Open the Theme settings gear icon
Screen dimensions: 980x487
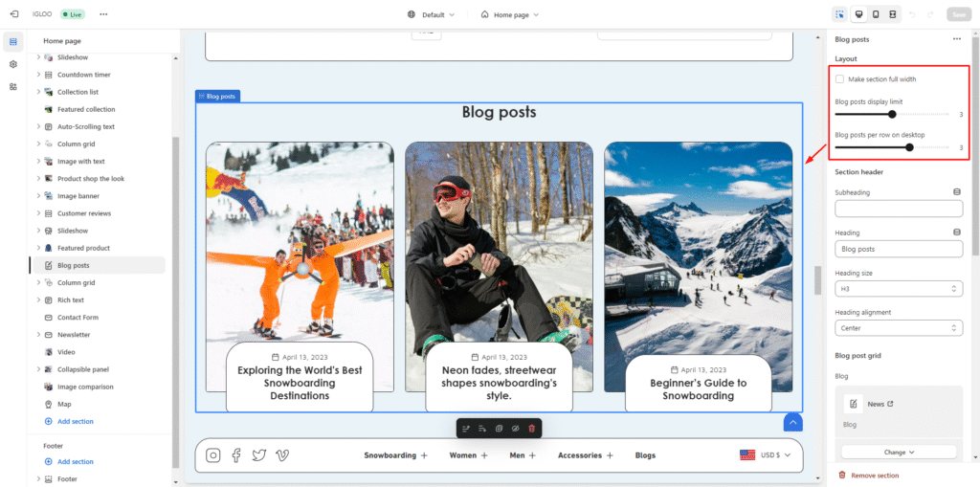[13, 64]
